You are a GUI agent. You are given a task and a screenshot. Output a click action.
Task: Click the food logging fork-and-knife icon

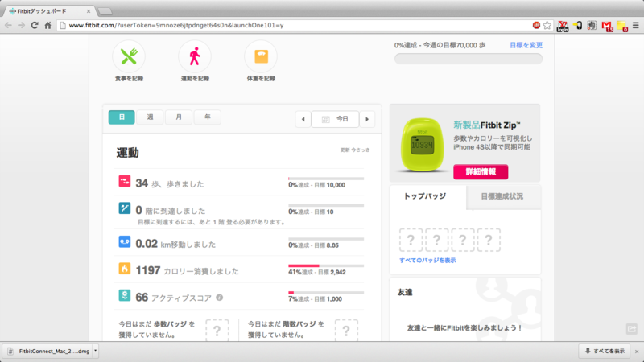pos(129,56)
